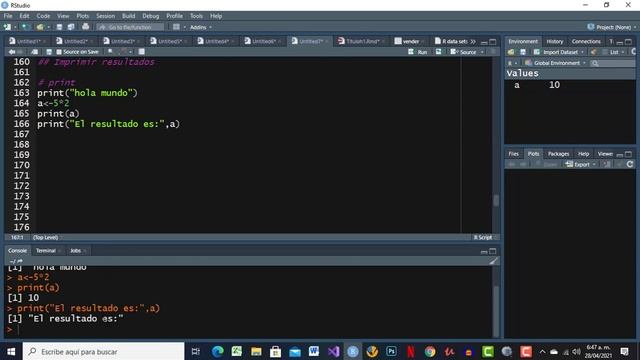Re-run the previous code region

(x=438, y=52)
